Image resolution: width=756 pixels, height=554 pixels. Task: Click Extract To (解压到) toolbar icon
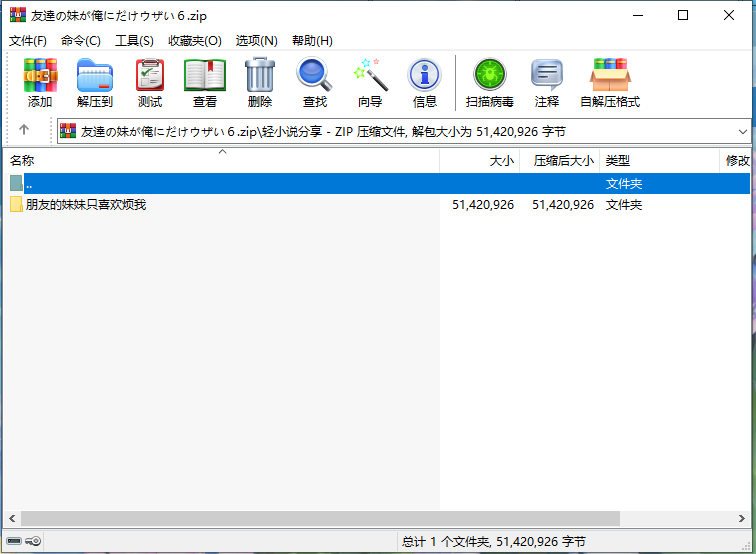click(x=95, y=75)
